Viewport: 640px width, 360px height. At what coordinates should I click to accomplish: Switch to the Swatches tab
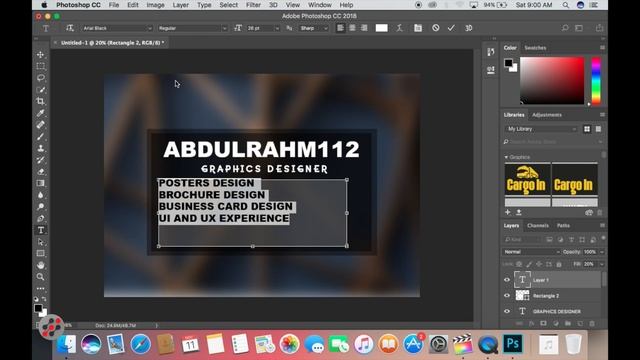pyautogui.click(x=535, y=48)
